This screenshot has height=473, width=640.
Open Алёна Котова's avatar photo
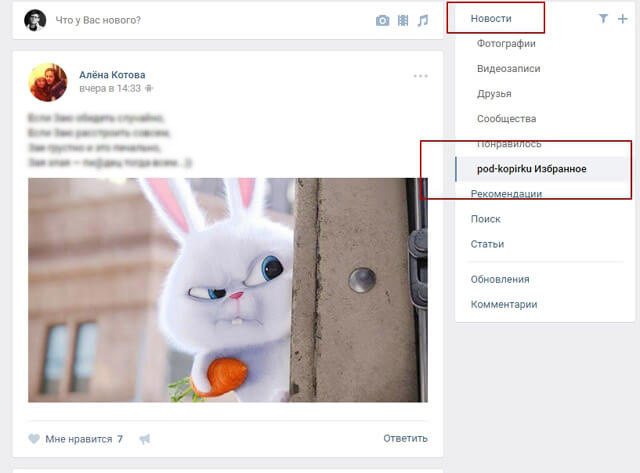point(48,82)
